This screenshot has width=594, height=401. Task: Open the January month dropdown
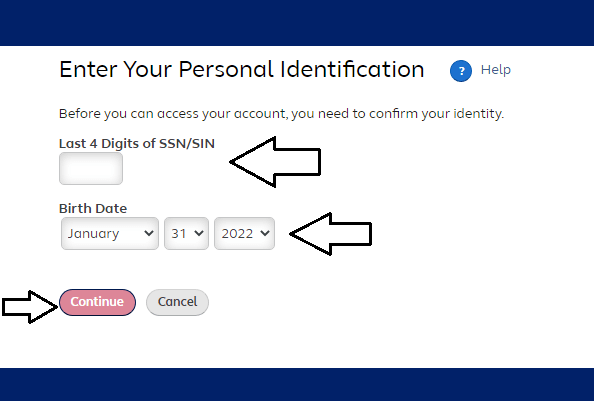tap(110, 233)
